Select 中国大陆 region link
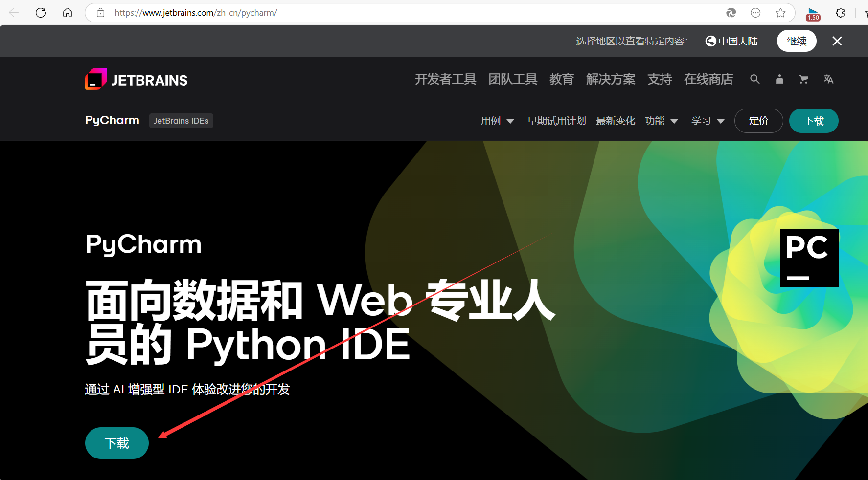This screenshot has height=480, width=868. 731,41
